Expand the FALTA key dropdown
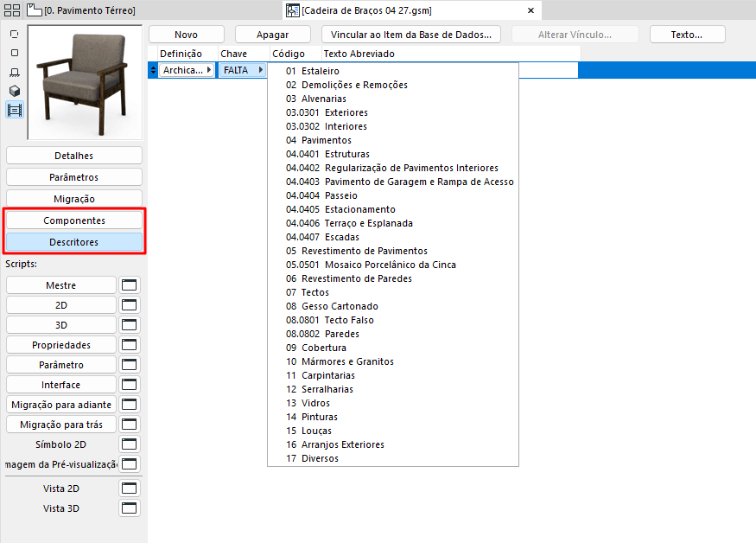Image resolution: width=756 pixels, height=543 pixels. point(243,70)
